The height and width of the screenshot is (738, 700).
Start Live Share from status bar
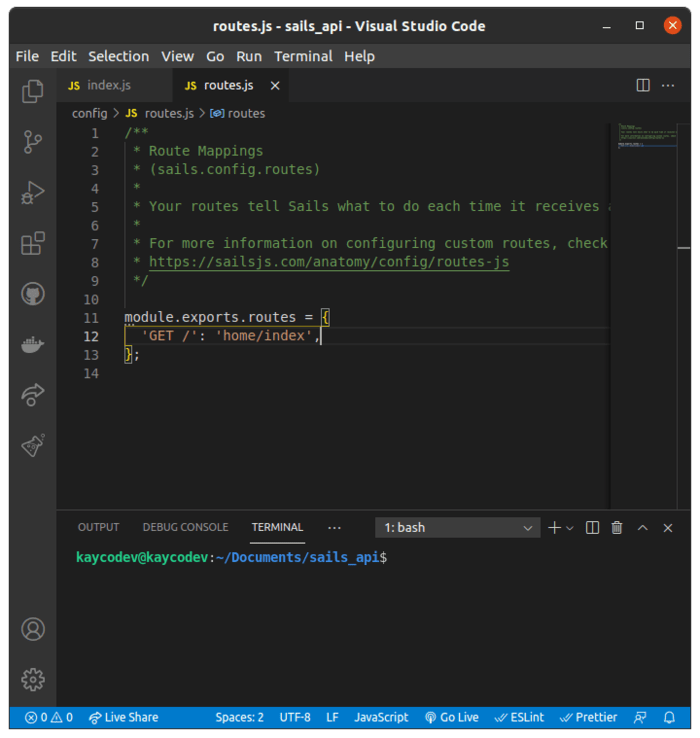[123, 717]
